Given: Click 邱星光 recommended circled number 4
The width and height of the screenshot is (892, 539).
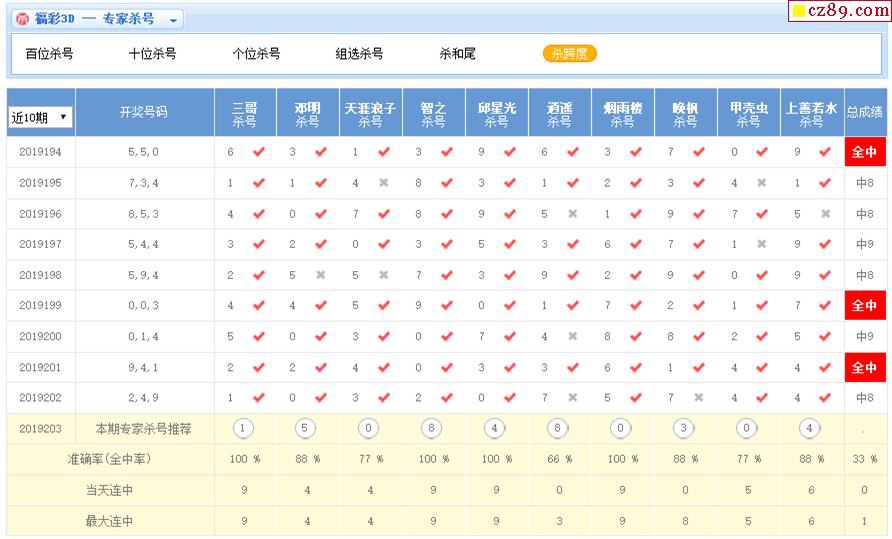Looking at the screenshot, I should tap(495, 428).
